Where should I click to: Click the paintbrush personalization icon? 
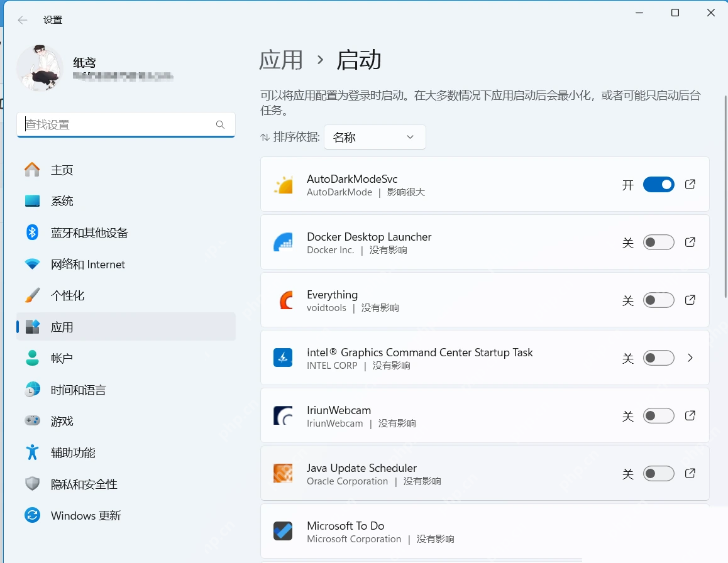[32, 295]
